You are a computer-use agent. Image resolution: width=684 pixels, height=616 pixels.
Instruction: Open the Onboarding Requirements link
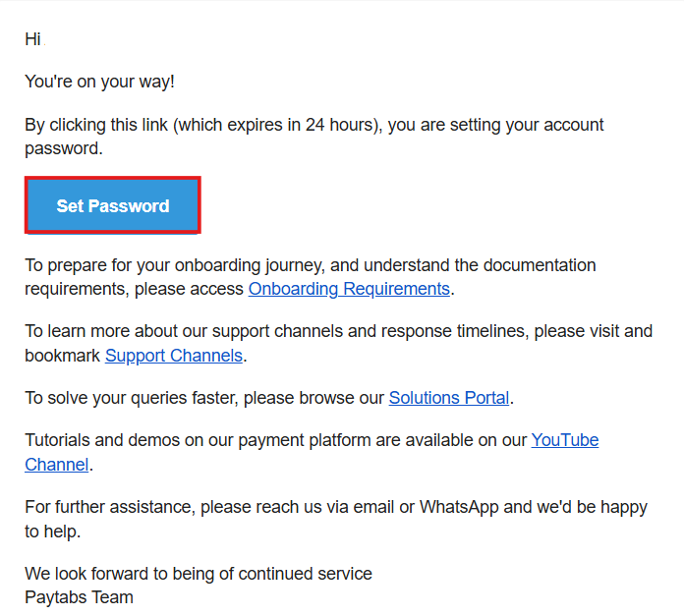point(349,289)
